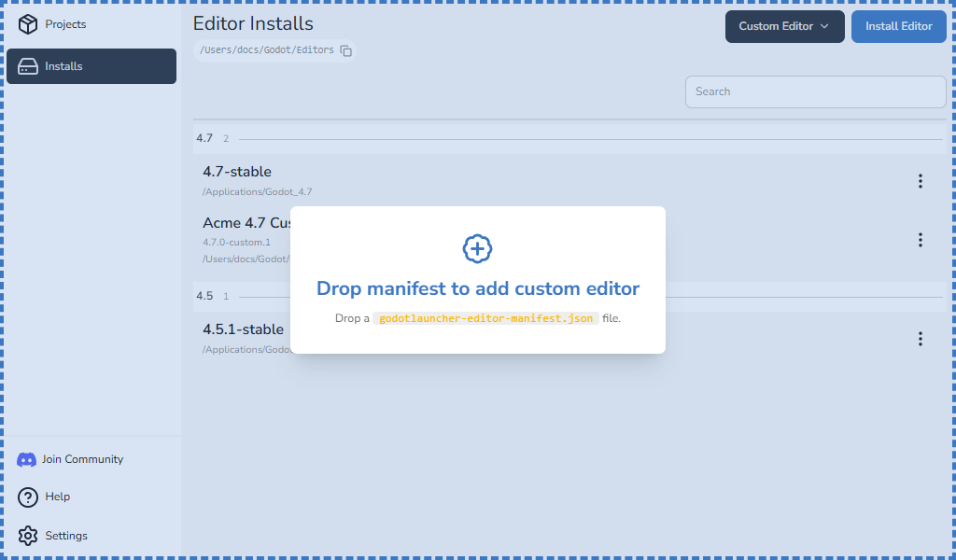Click the Drop manifest to add custom editor heading
The width and height of the screenshot is (956, 560).
(478, 288)
